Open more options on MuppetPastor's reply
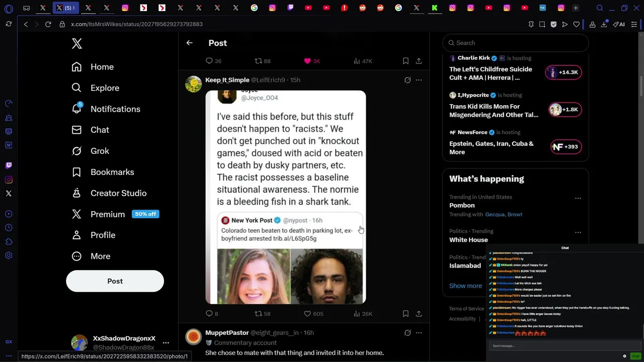This screenshot has height=362, width=644. 419,333
